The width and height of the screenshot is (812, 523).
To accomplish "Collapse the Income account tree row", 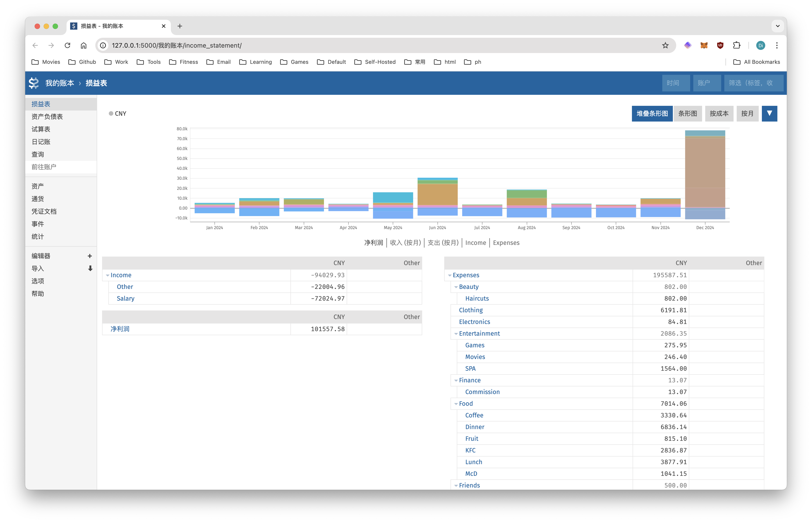I will click(x=108, y=275).
